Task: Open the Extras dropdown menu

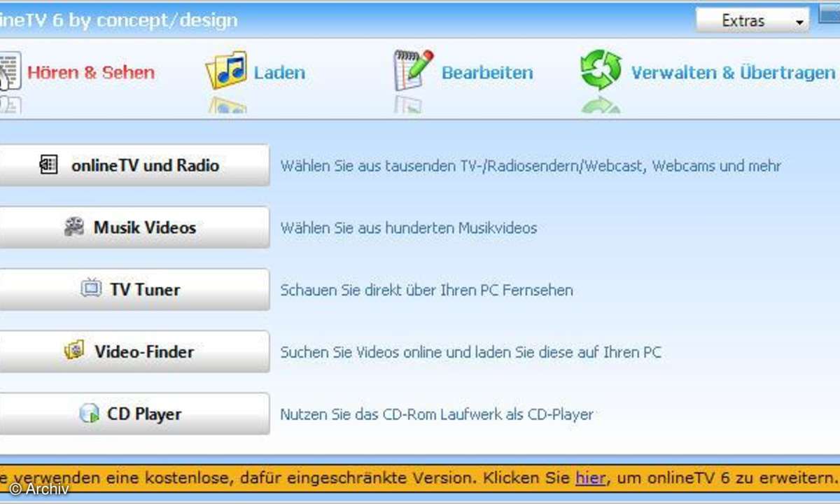Action: click(x=752, y=20)
